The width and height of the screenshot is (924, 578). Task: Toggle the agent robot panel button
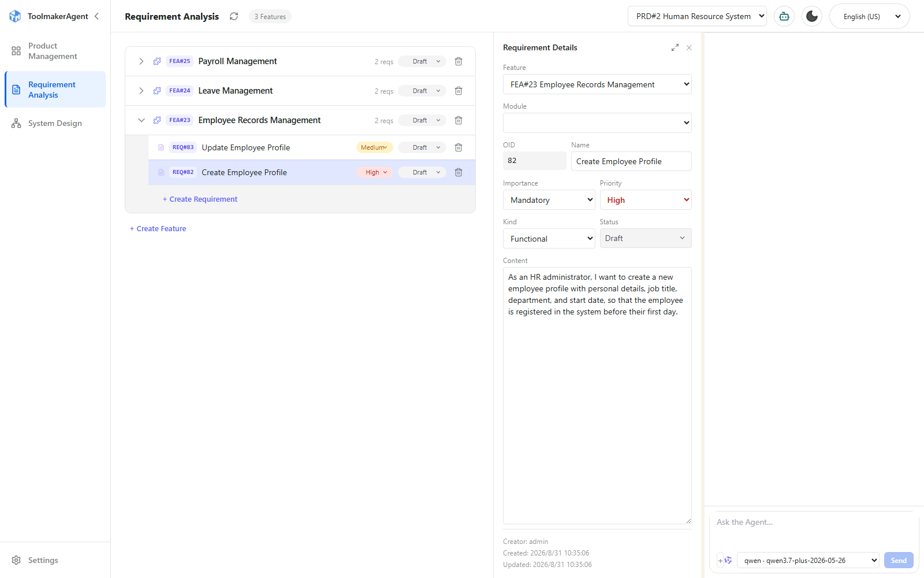pos(784,16)
